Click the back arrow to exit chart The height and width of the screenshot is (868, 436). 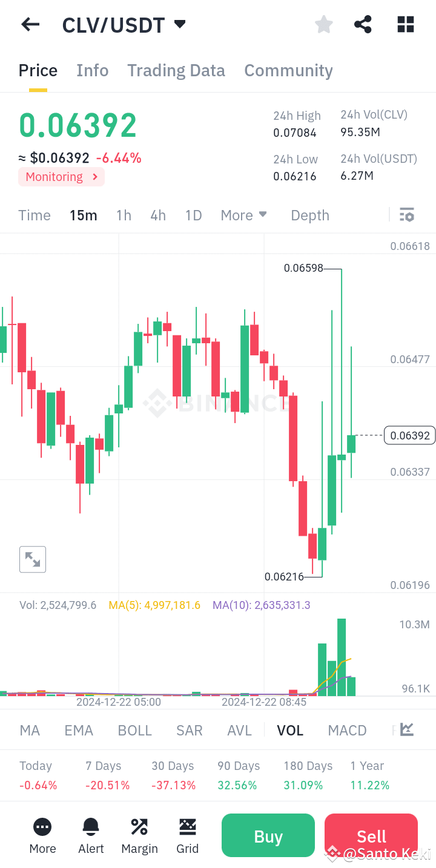[30, 24]
